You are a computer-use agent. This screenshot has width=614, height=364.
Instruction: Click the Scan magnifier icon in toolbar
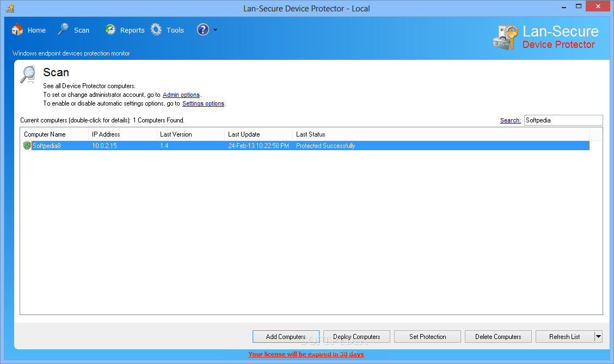pos(63,29)
